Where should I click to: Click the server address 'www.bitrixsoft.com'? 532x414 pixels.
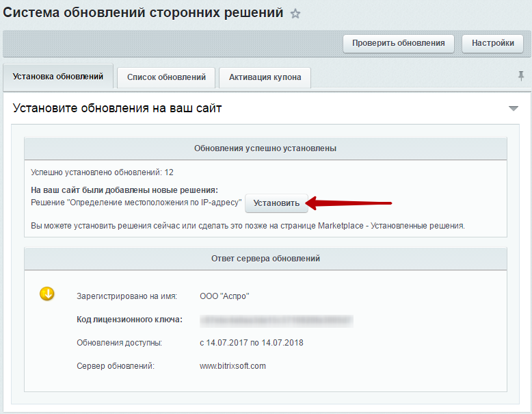[x=232, y=366]
